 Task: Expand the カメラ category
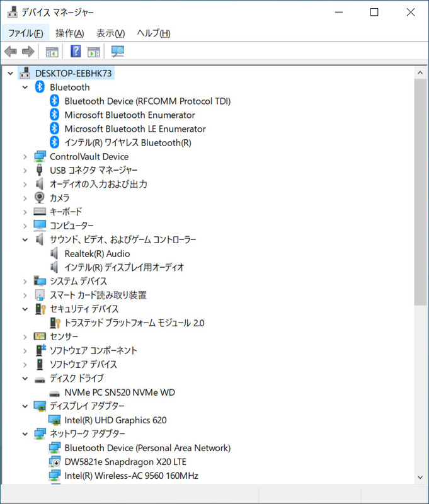[x=25, y=198]
